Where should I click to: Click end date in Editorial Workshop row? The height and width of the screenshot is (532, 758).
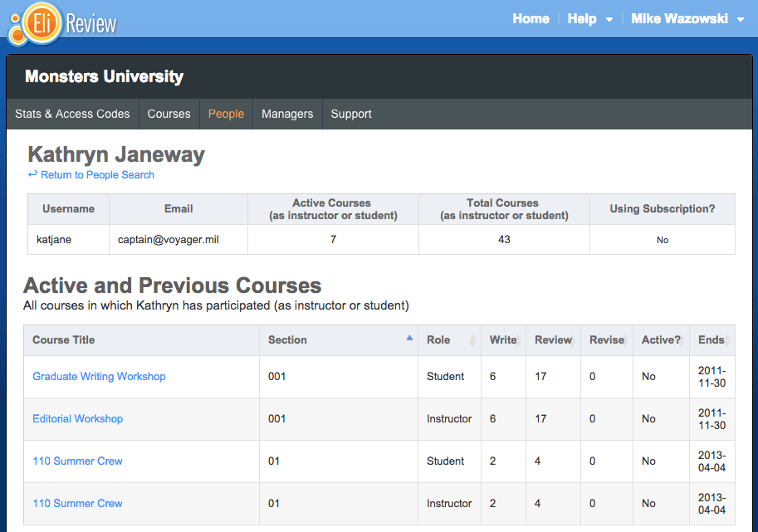click(x=712, y=419)
